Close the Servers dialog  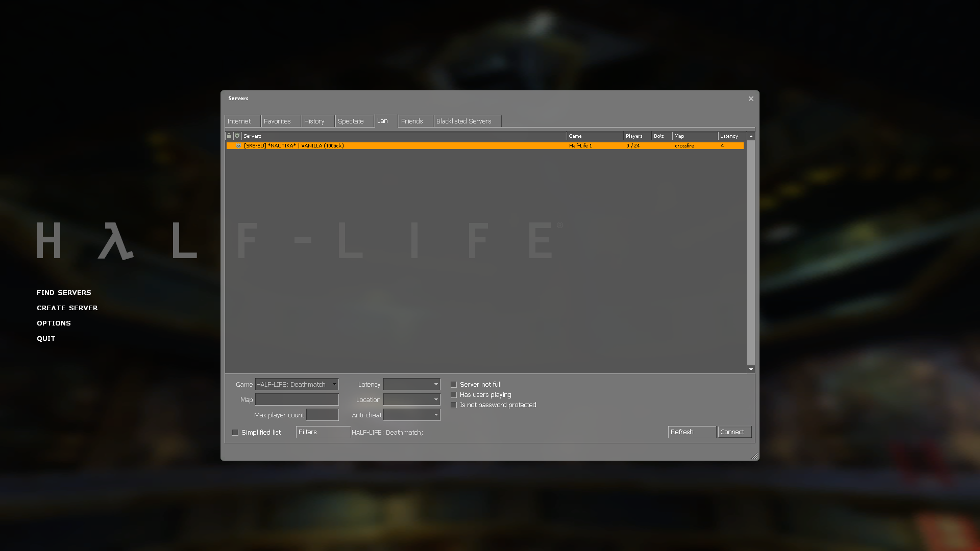[x=751, y=99]
